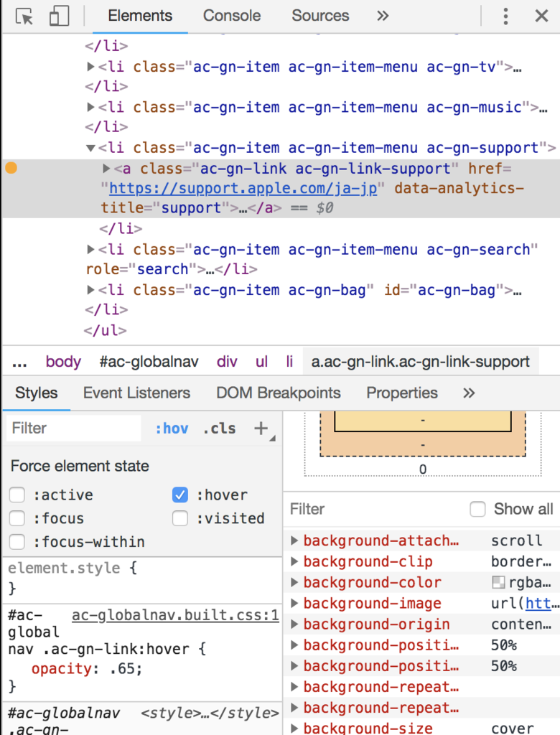Collapse the ac-gn-support list item
560x735 pixels.
tap(90, 148)
